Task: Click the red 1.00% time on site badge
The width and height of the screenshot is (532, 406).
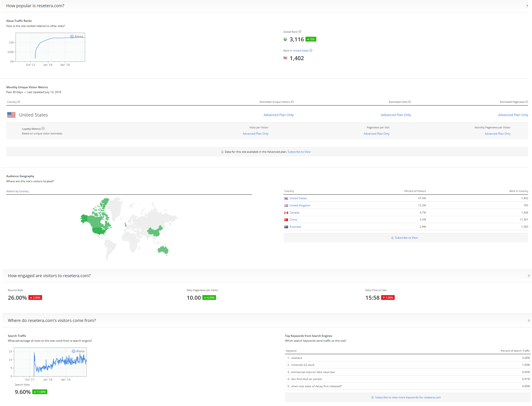Action: [388, 298]
